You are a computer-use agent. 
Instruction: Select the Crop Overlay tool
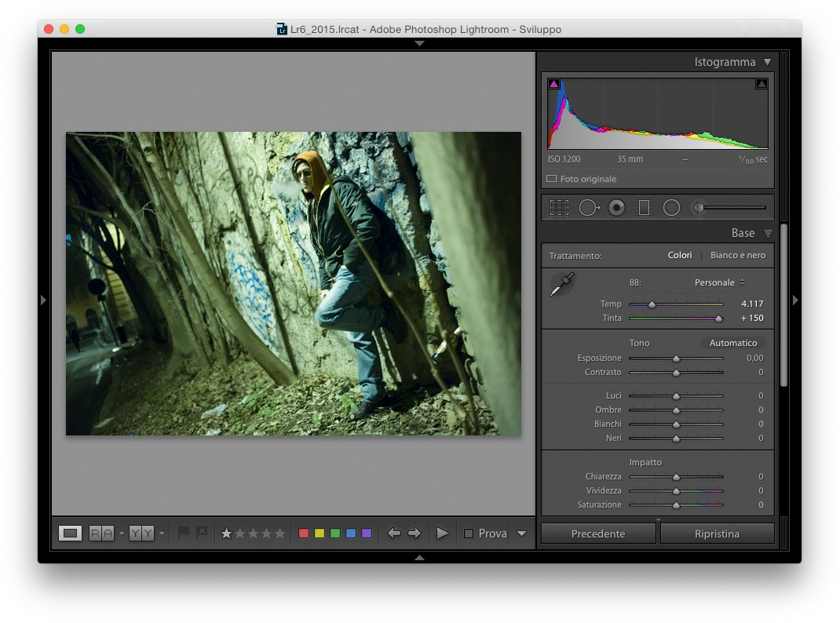click(x=559, y=208)
